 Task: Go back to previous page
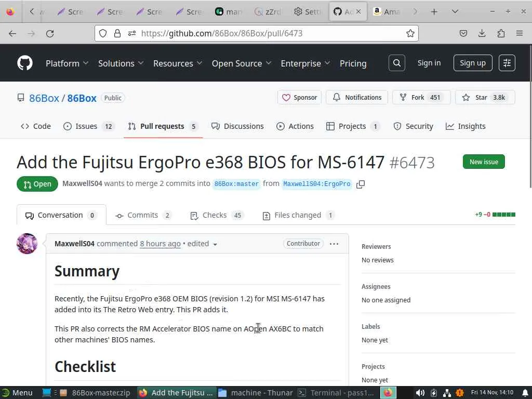12,33
